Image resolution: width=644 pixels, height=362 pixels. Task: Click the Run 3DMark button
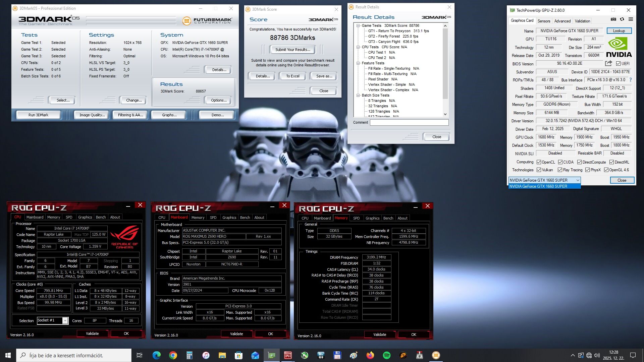(38, 115)
